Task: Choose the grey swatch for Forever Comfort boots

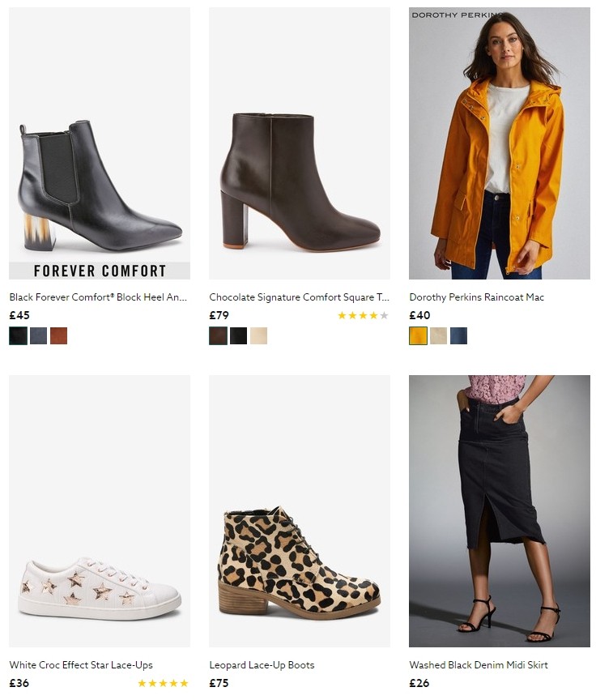Action: [36, 335]
